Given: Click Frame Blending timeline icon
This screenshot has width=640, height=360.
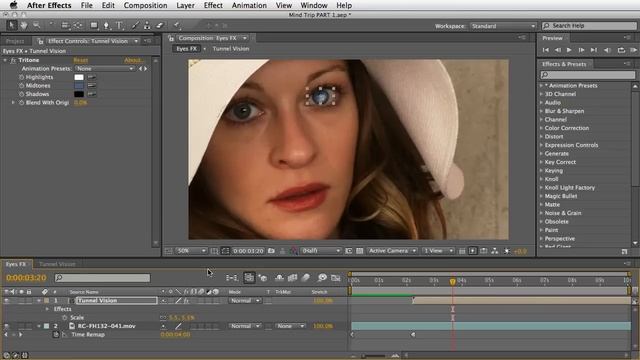Looking at the screenshot, I should click(292, 278).
